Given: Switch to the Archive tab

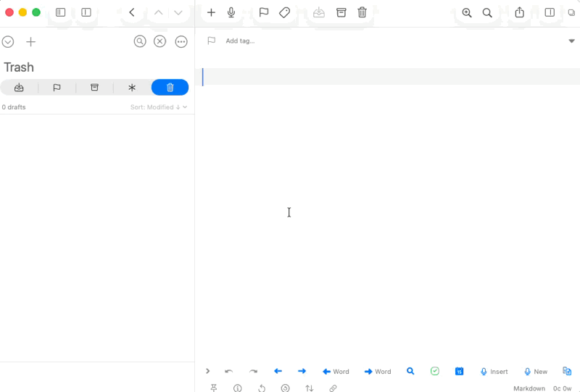Looking at the screenshot, I should pyautogui.click(x=94, y=88).
